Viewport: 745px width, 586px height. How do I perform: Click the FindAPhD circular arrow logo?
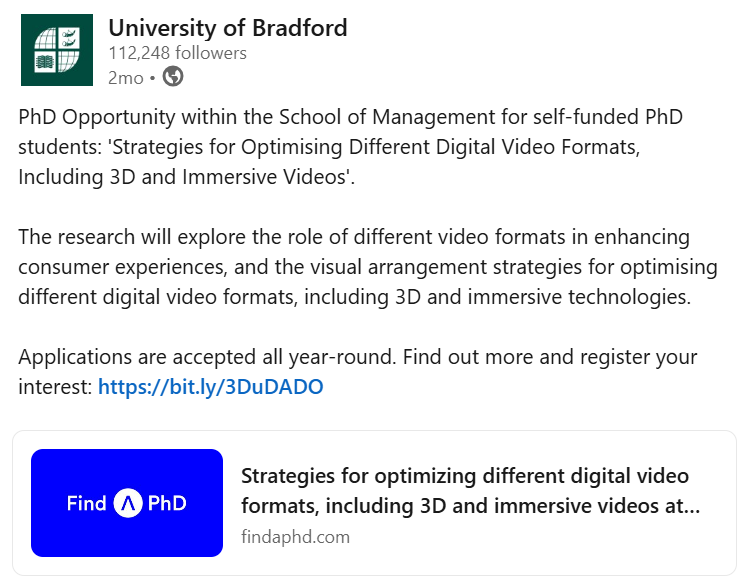pos(127,503)
